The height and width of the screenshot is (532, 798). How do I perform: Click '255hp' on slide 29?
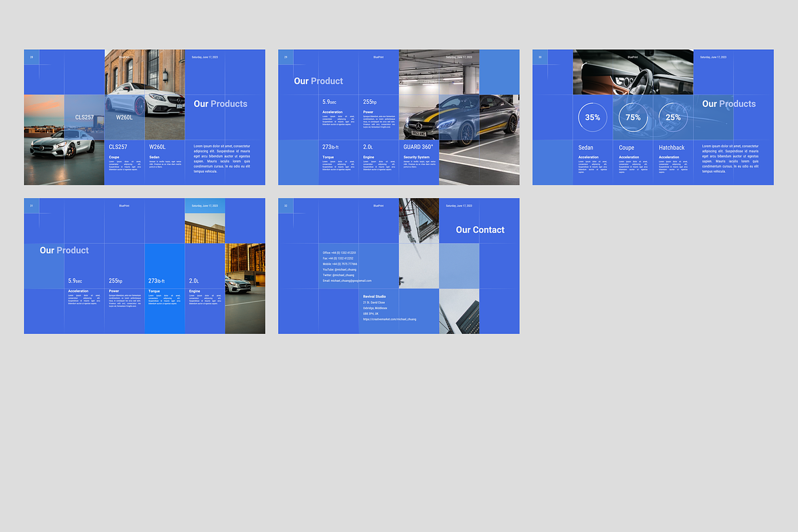pyautogui.click(x=370, y=102)
